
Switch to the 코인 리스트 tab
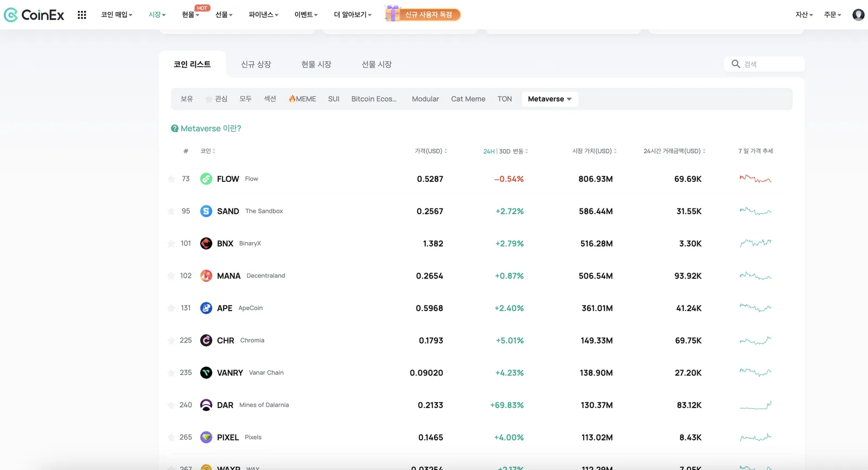pos(192,64)
